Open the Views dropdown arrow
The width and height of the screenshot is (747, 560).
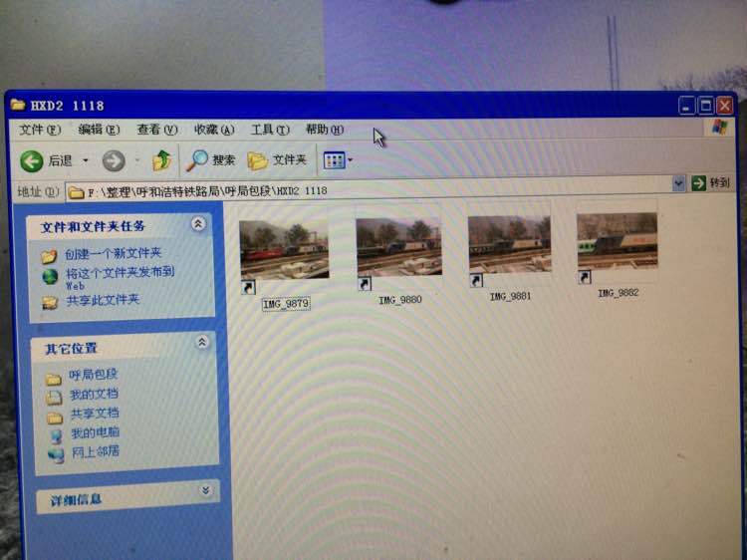(351, 160)
